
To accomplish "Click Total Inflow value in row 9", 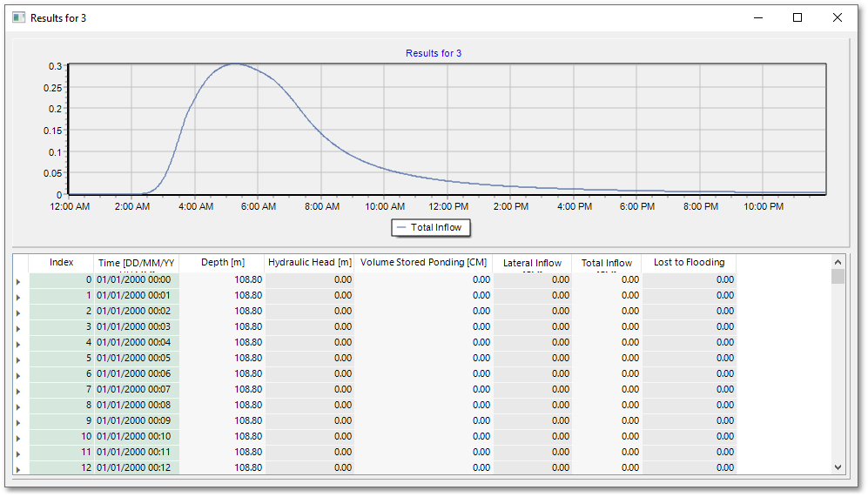I will 606,420.
